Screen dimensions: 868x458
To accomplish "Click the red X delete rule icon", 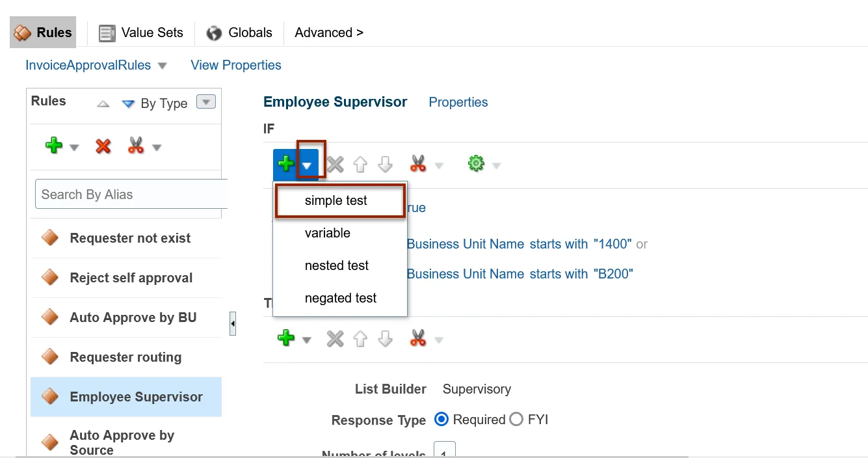I will (x=103, y=146).
